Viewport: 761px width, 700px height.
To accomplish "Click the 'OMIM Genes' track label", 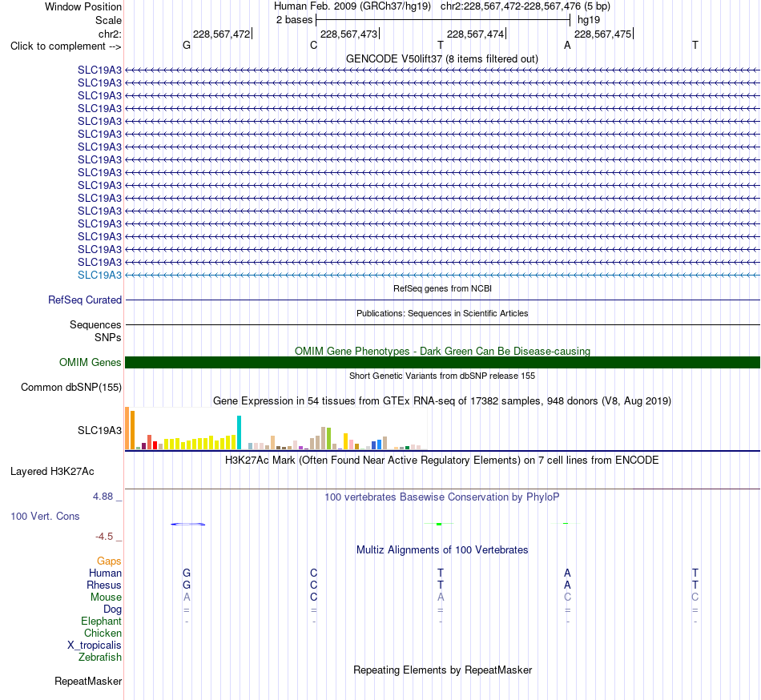I will click(90, 362).
